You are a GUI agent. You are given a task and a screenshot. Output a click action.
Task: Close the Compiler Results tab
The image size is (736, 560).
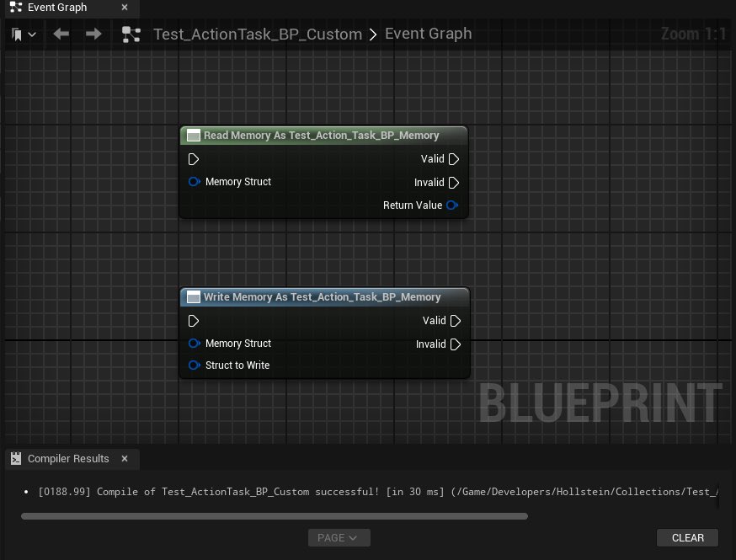tap(125, 459)
